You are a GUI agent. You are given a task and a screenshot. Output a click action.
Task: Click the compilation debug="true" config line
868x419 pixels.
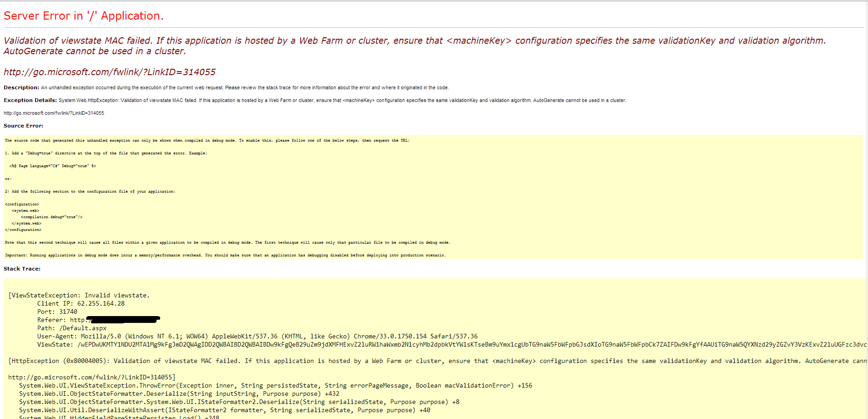point(51,217)
